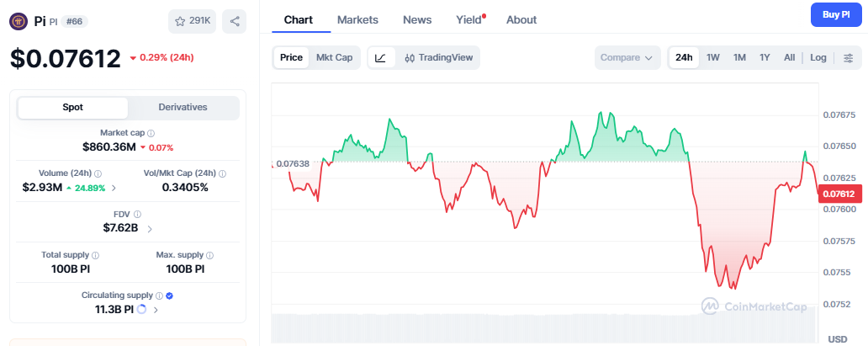Set chart range to All

point(790,57)
